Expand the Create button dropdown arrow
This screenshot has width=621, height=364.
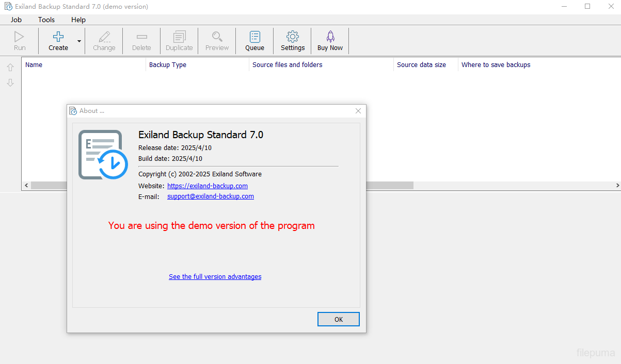(79, 41)
